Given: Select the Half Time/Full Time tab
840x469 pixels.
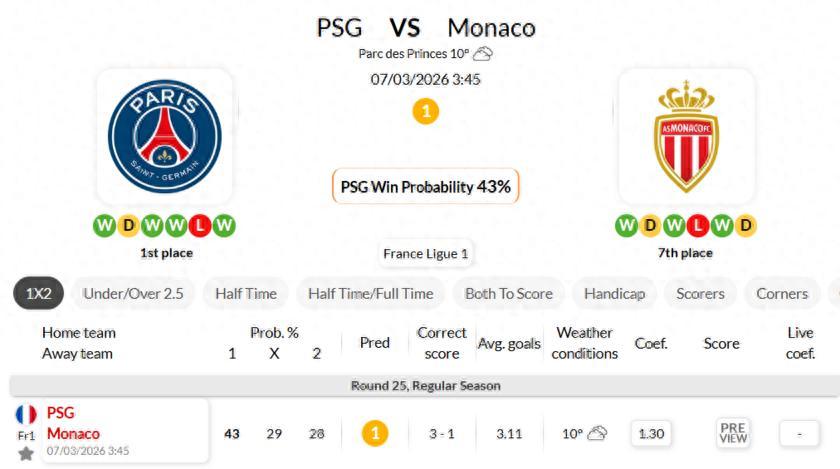Looking at the screenshot, I should 371,294.
